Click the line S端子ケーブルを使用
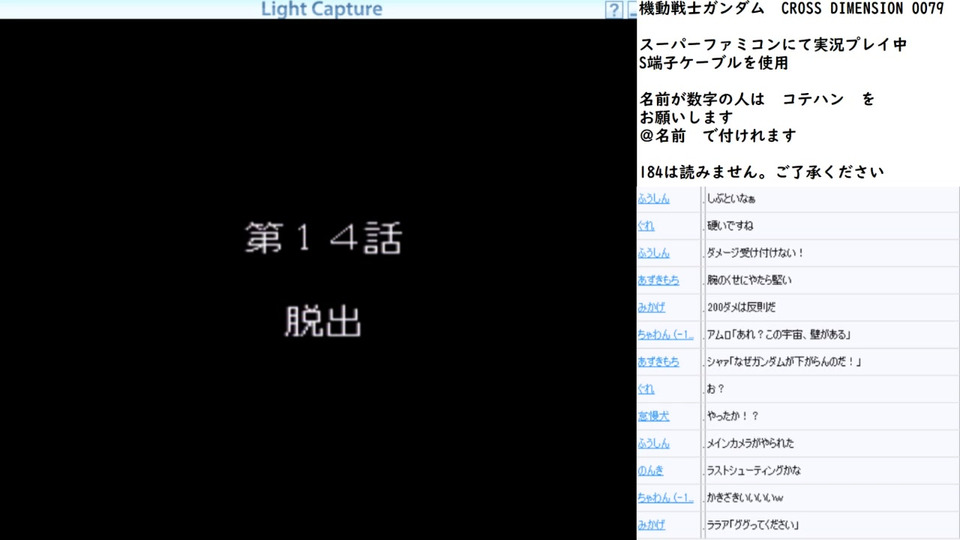Viewport: 960px width, 540px height. pyautogui.click(x=714, y=63)
